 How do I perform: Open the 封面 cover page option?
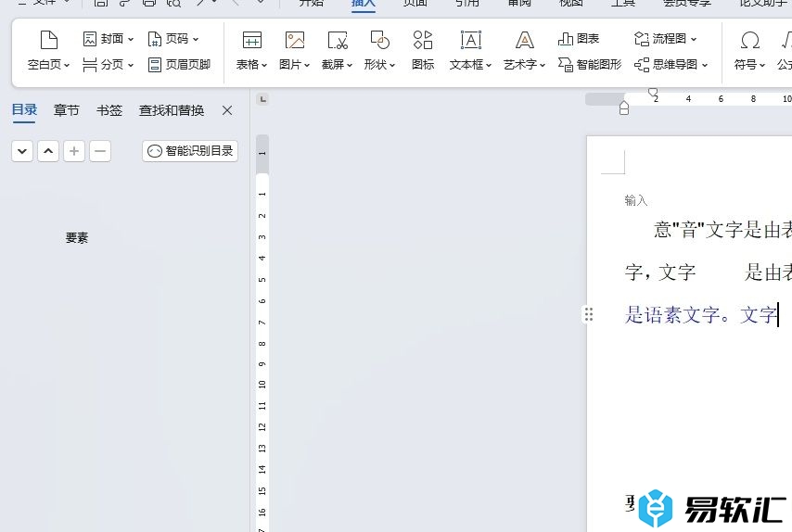coord(109,39)
